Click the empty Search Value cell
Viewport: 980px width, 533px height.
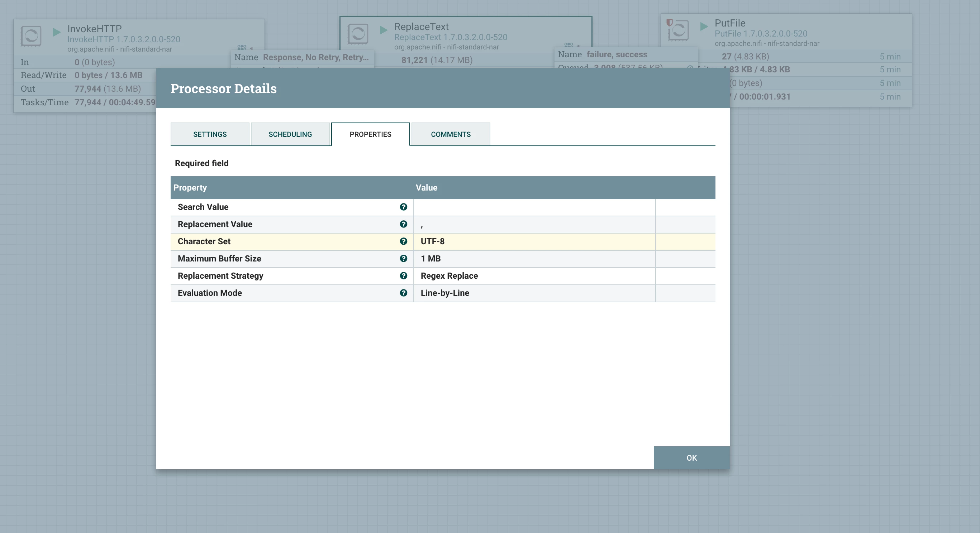tap(534, 207)
